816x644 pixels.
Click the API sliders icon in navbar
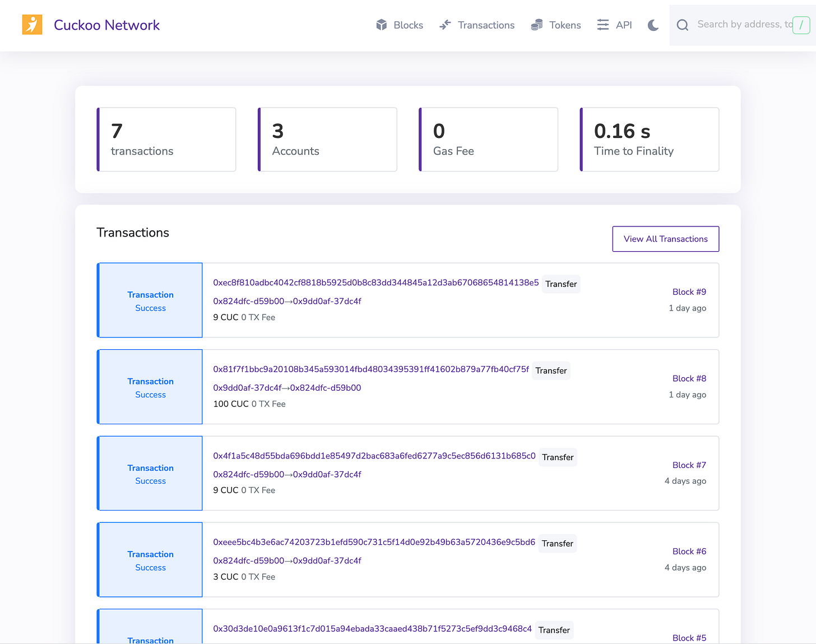[603, 25]
